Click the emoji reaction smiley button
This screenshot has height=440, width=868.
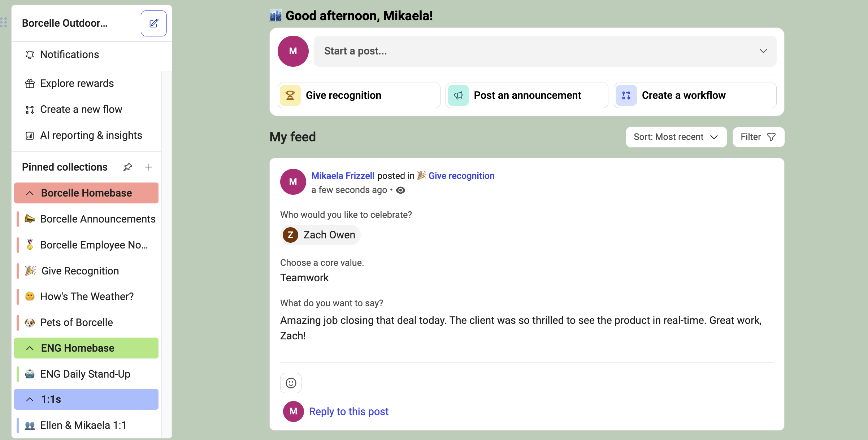pos(291,383)
